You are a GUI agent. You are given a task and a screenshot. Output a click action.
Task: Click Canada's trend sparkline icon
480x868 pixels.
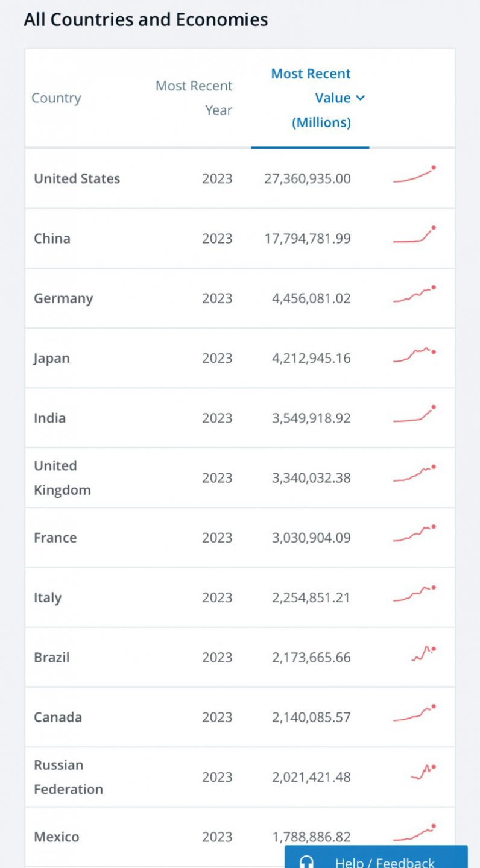click(414, 714)
